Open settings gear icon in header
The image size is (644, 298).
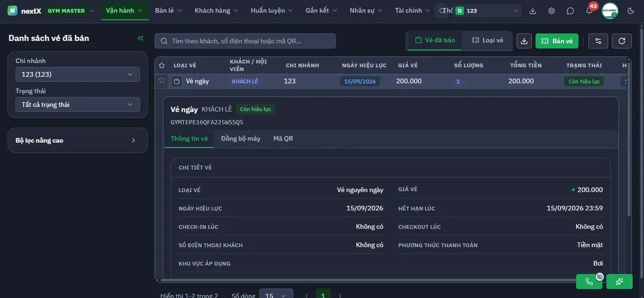[x=551, y=11]
